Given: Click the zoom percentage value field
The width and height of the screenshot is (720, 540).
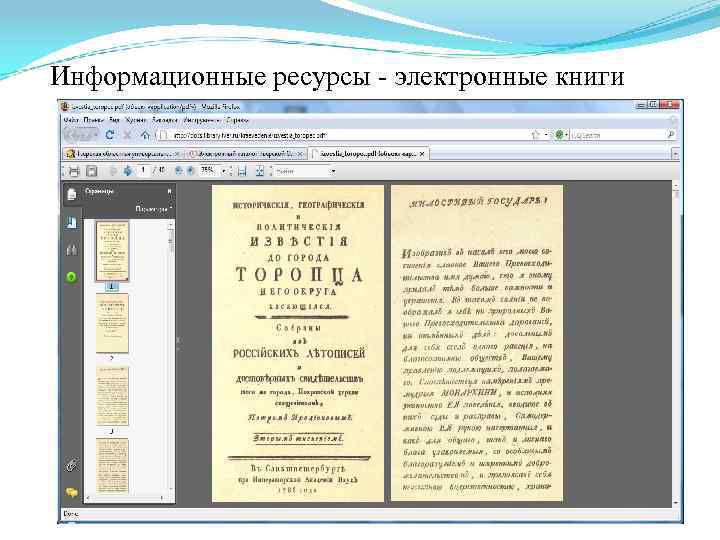Looking at the screenshot, I should [209, 171].
